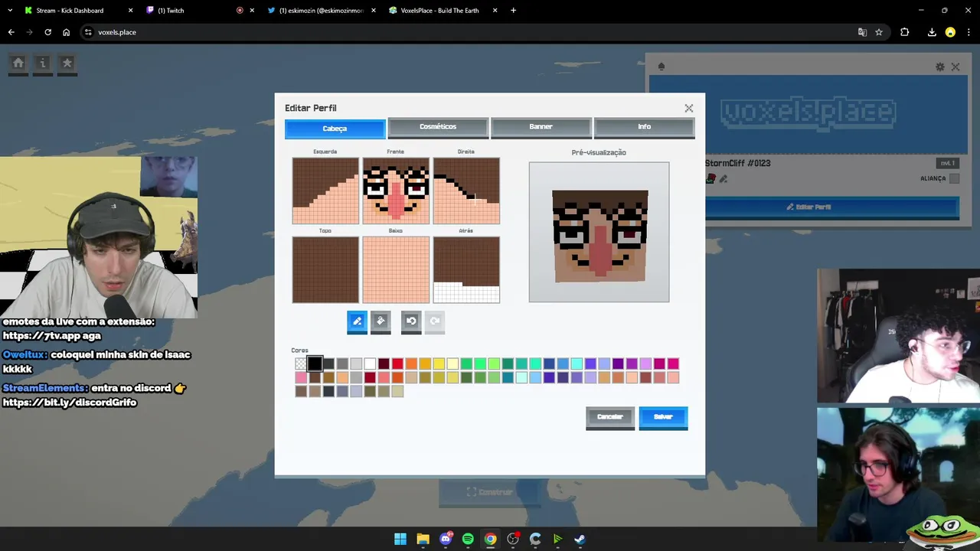Image resolution: width=980 pixels, height=551 pixels.
Task: Open the Chrome profile avatar
Action: 950,32
